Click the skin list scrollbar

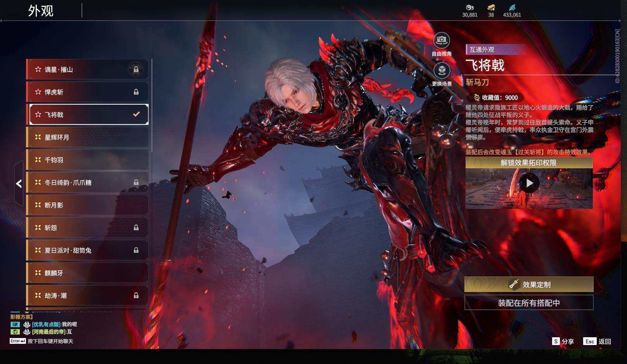pyautogui.click(x=151, y=105)
